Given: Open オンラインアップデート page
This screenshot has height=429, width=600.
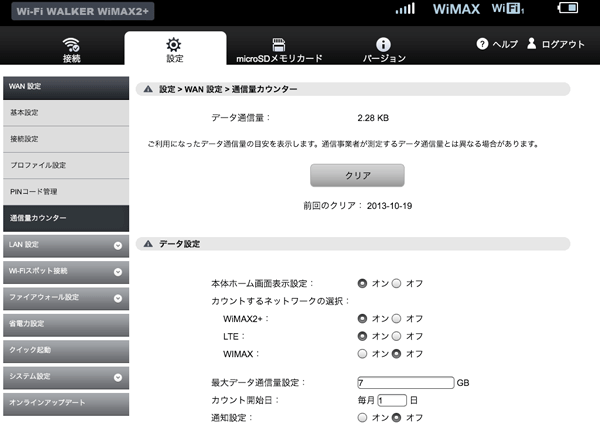Looking at the screenshot, I should click(65, 402).
